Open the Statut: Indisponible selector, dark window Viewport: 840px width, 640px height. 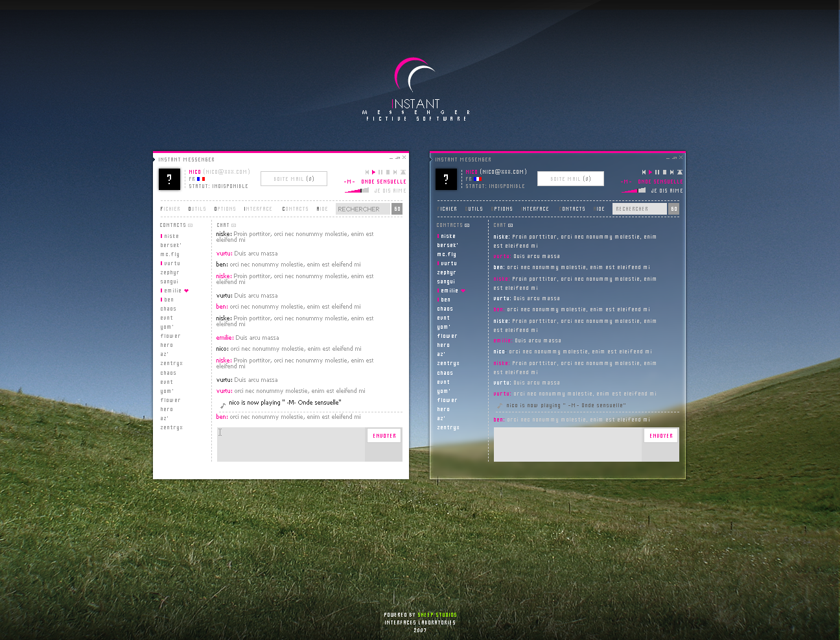[x=495, y=186]
